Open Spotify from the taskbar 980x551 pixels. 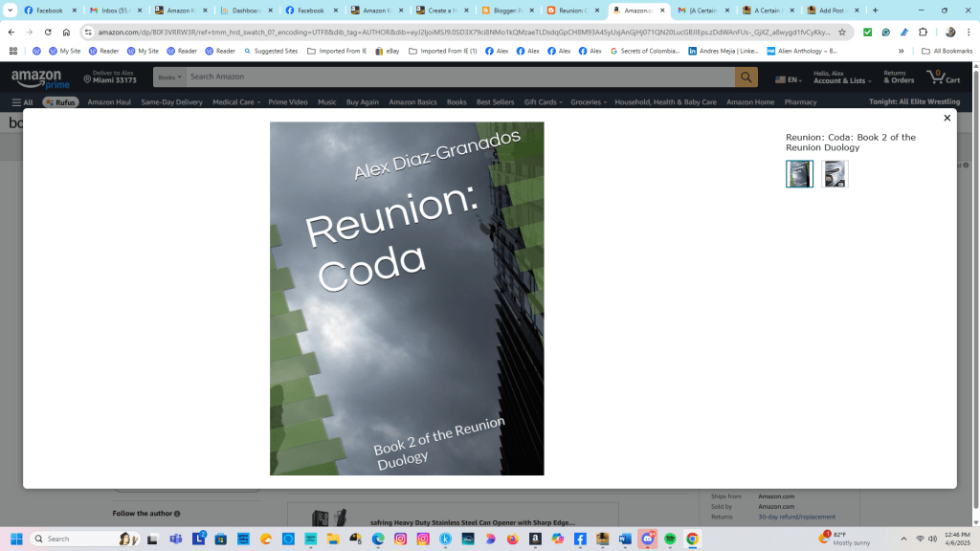click(670, 539)
